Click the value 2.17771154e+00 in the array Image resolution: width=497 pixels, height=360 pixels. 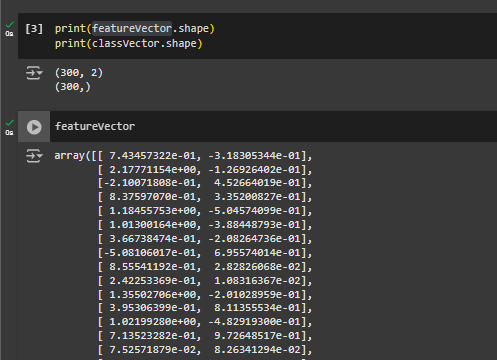coord(153,170)
